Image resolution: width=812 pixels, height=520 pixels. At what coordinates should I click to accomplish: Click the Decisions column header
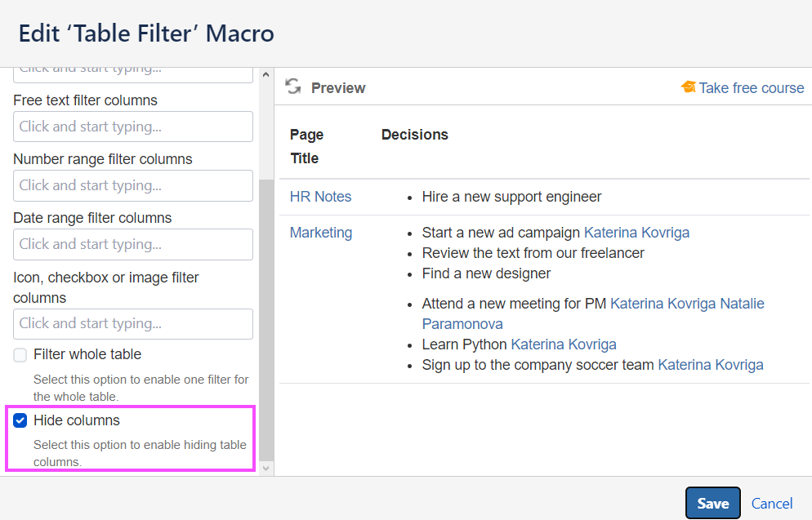[x=415, y=135]
